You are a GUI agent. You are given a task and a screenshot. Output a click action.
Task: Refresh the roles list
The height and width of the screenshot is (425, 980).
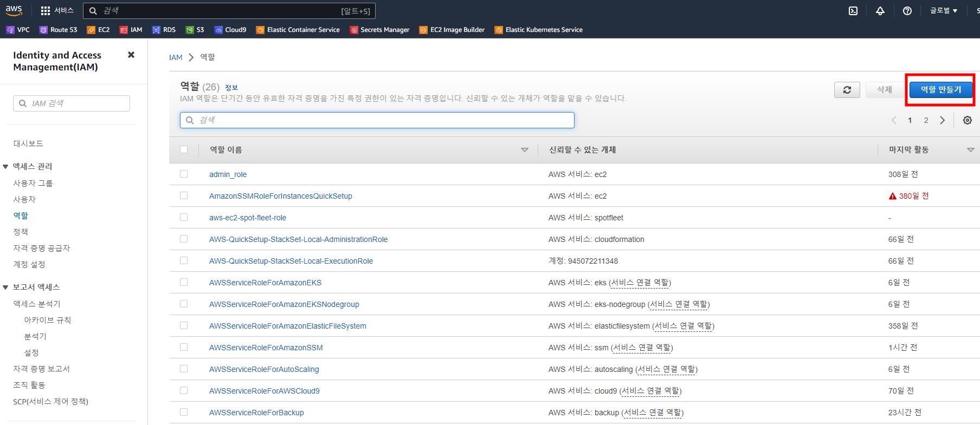pyautogui.click(x=847, y=90)
